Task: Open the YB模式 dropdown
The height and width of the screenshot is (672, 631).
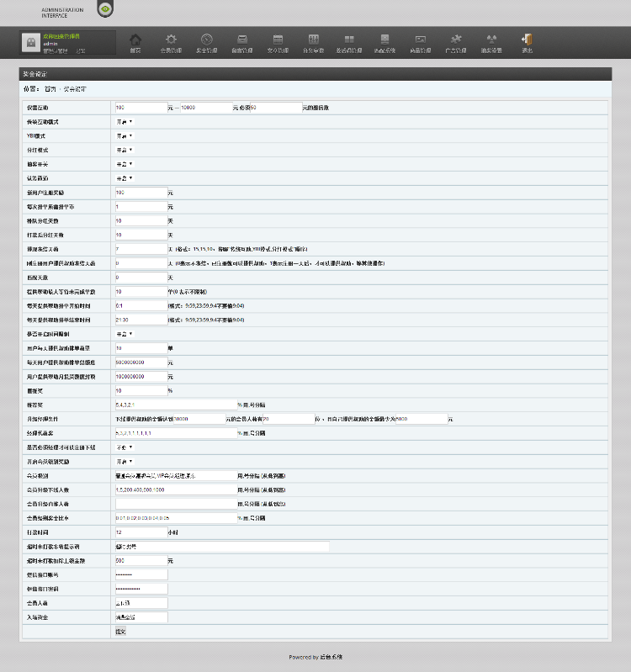Action: point(124,135)
